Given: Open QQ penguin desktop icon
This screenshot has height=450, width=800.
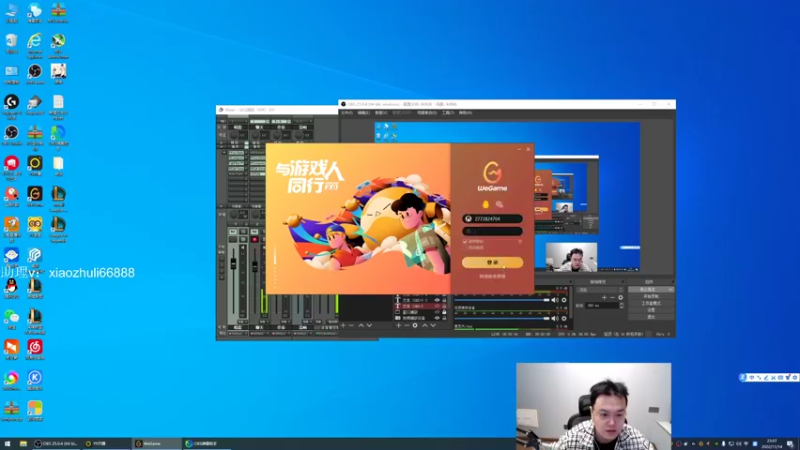Looking at the screenshot, I should 11,288.
